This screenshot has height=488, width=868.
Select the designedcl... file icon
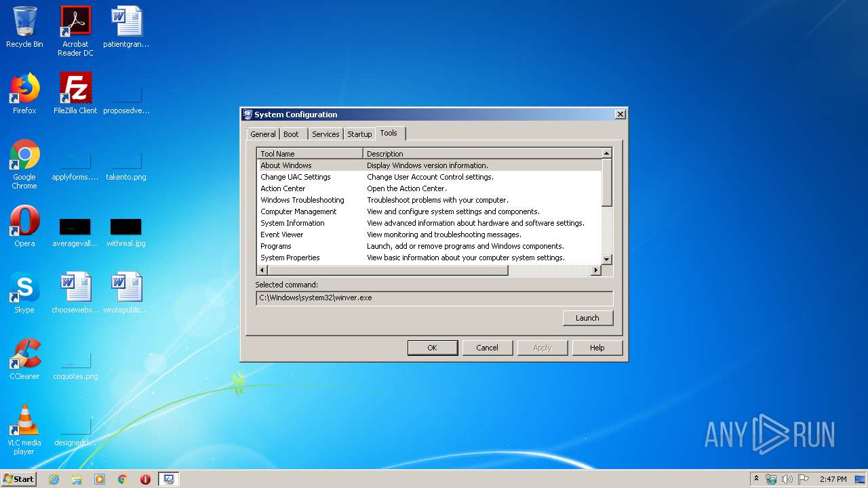(x=75, y=432)
